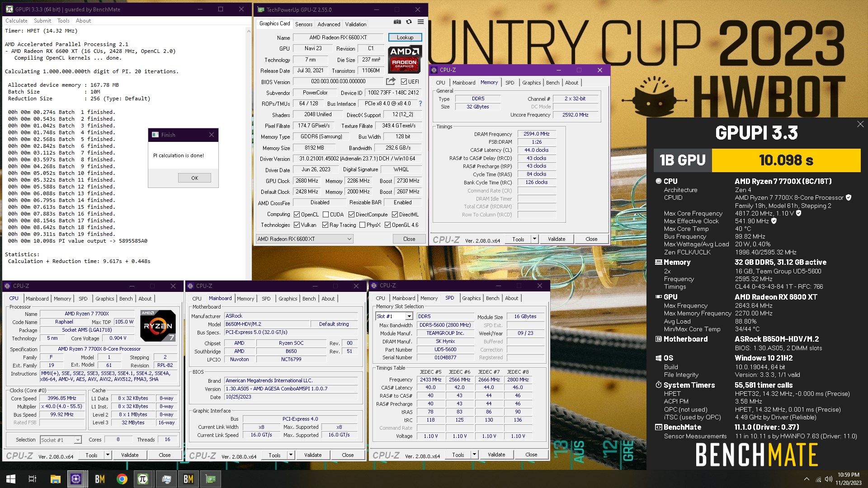Screen dimensions: 868x488
Task: Click the BenchMate Memory section icon
Action: (659, 262)
